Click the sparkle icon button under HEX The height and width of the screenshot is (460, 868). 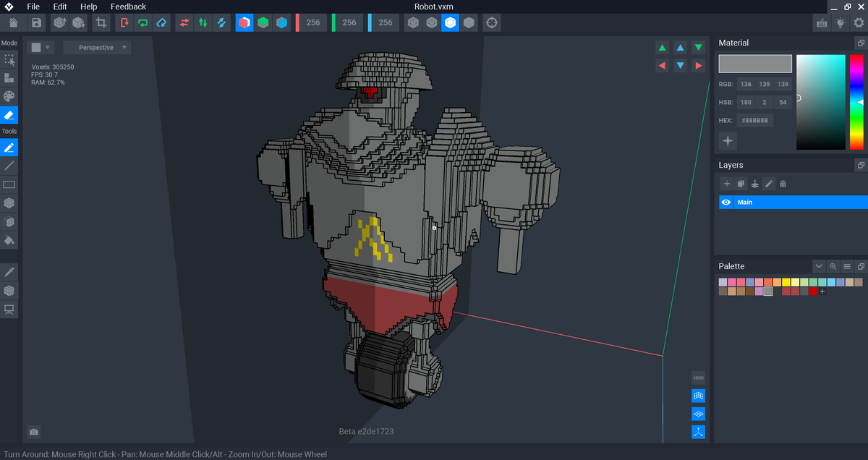(728, 140)
